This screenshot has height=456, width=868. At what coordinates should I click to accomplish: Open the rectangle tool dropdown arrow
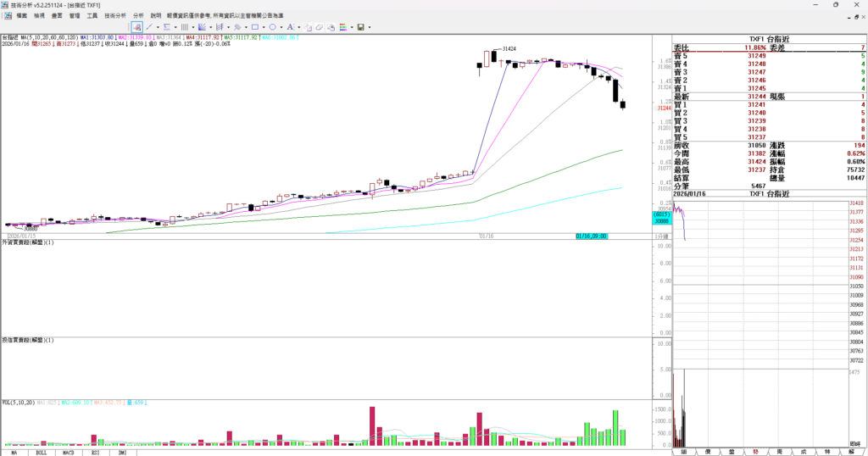pos(263,27)
